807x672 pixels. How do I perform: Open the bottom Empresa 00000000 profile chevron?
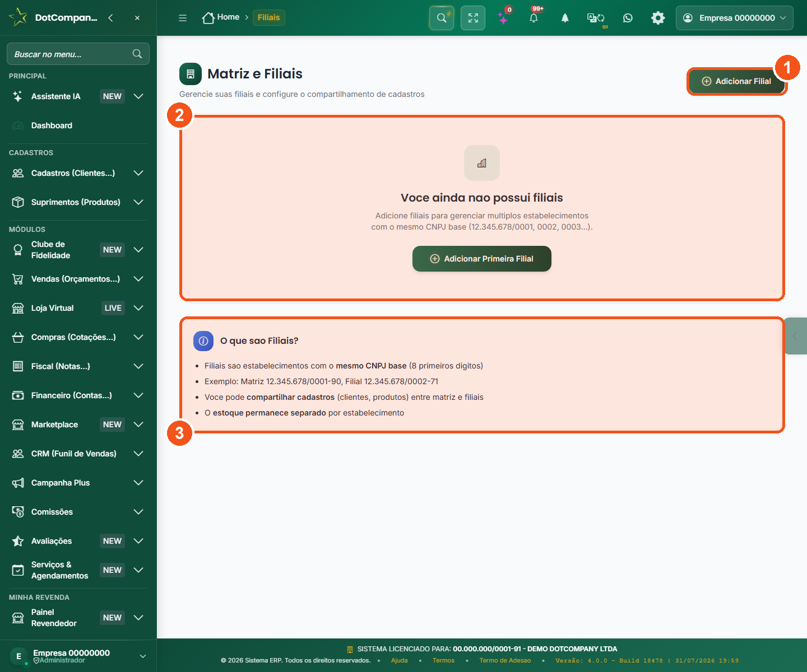point(143,656)
